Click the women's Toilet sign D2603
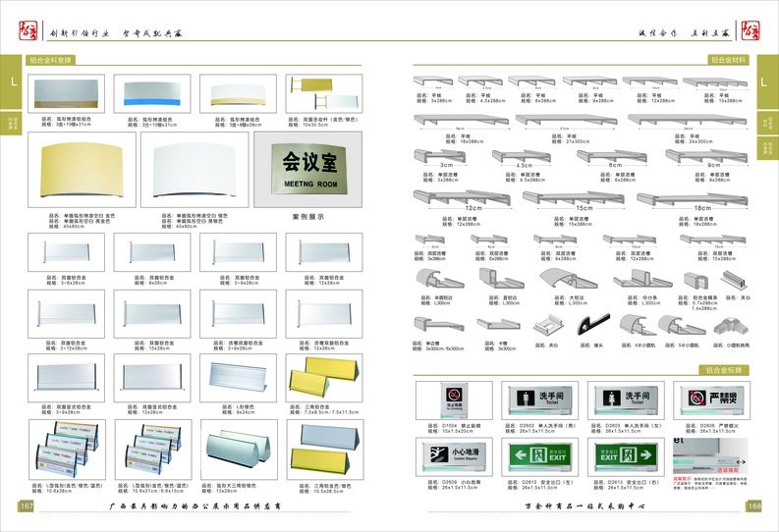 coord(619,400)
